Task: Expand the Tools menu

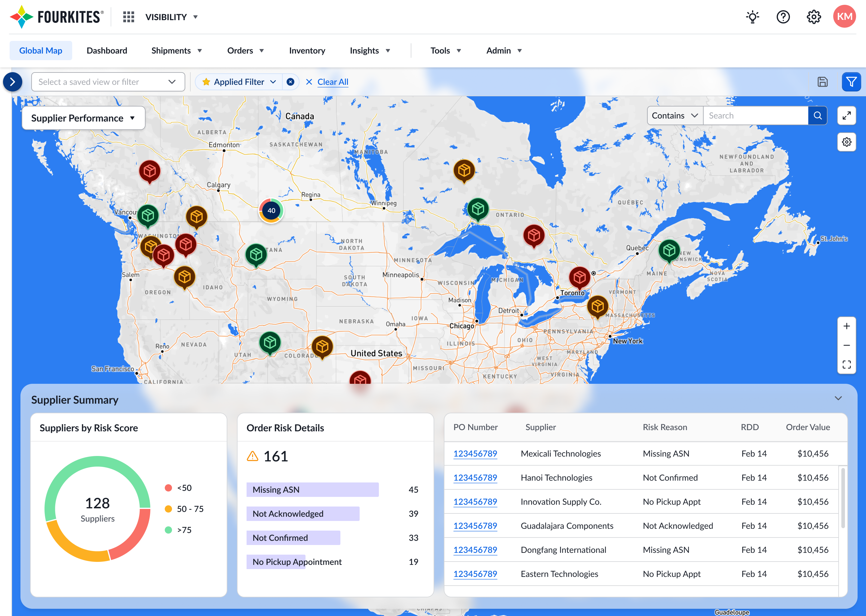Action: (446, 51)
